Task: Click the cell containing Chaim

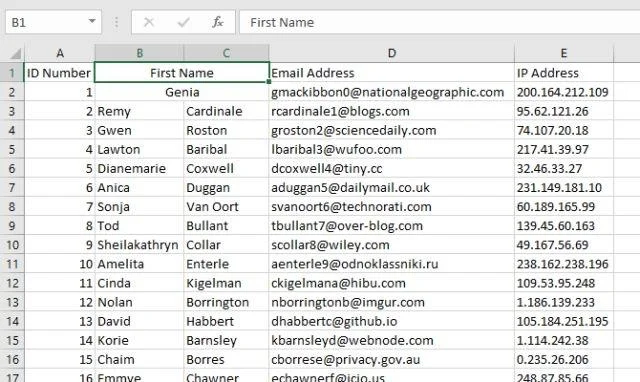Action: [x=139, y=359]
